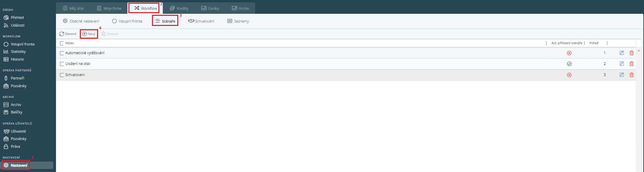Switch to the Kredity tab
The height and width of the screenshot is (172, 644).
point(179,8)
